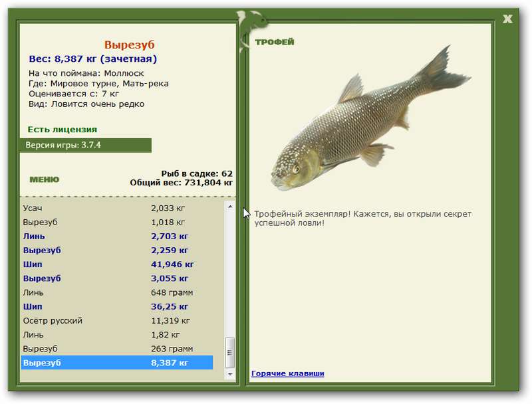The height and width of the screenshot is (404, 532).
Task: Open the Горячие клавиши link
Action: coord(288,373)
